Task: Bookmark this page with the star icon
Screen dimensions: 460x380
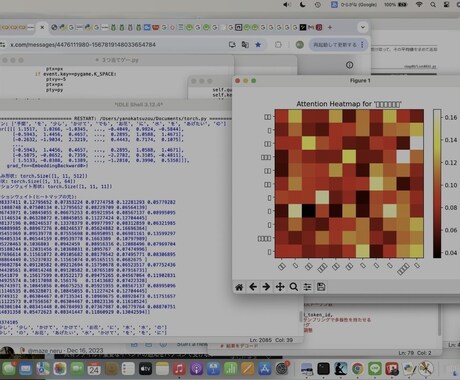Action: 258,45
